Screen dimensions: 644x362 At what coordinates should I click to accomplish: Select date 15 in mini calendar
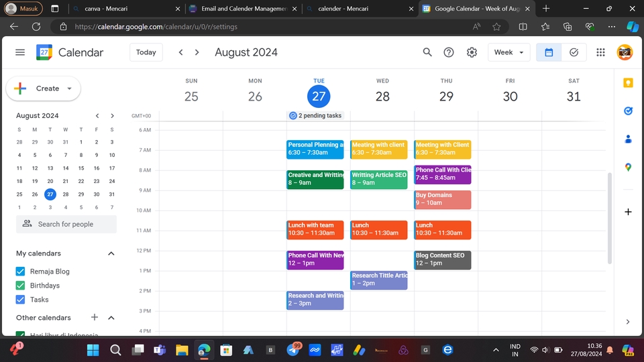point(81,168)
